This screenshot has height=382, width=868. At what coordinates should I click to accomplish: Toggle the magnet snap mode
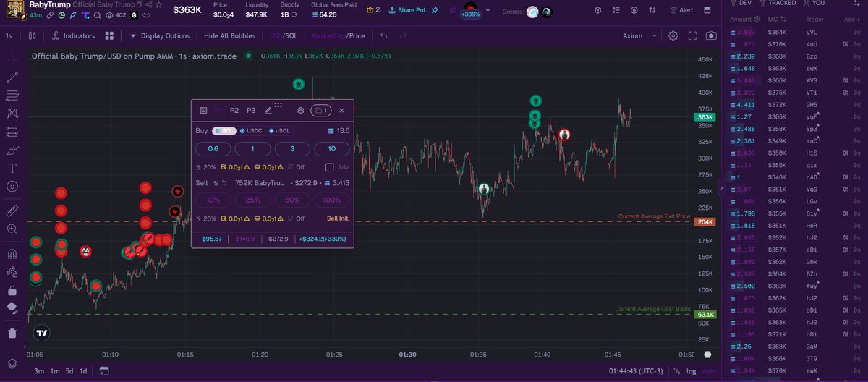12,254
